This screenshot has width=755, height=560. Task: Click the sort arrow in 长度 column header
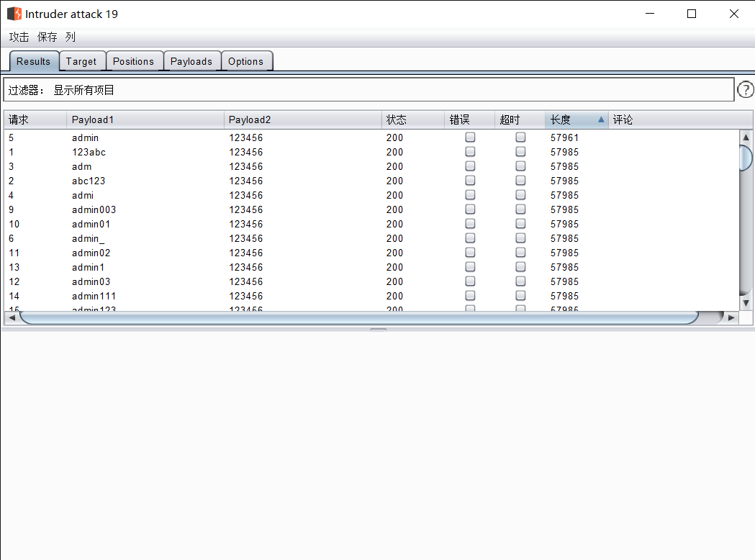[x=601, y=119]
